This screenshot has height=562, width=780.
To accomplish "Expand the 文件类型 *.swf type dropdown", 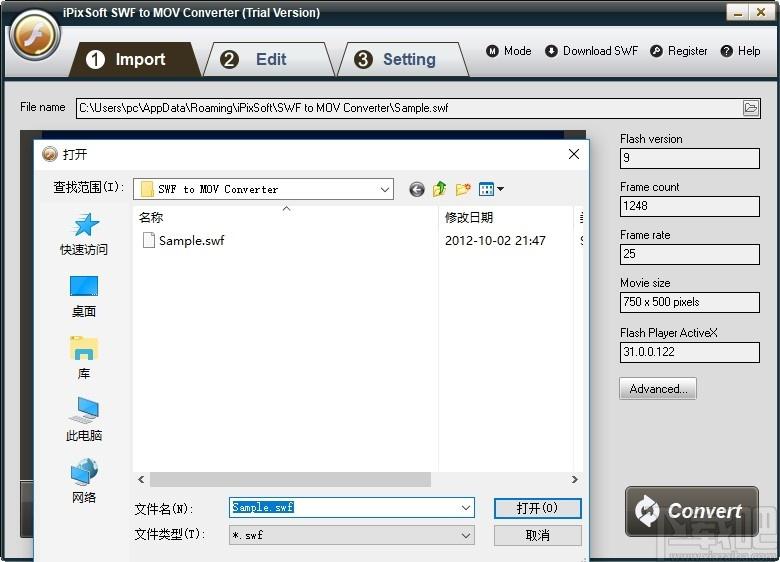I will pyautogui.click(x=466, y=536).
